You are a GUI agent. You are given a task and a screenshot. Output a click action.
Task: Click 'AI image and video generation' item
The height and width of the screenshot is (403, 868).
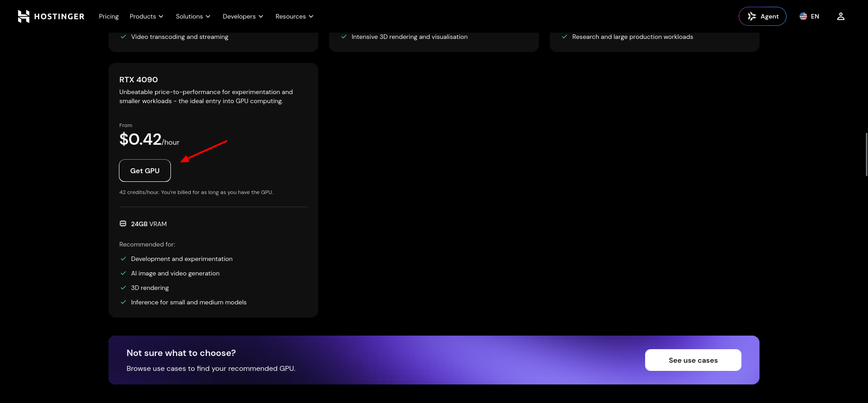pos(175,273)
